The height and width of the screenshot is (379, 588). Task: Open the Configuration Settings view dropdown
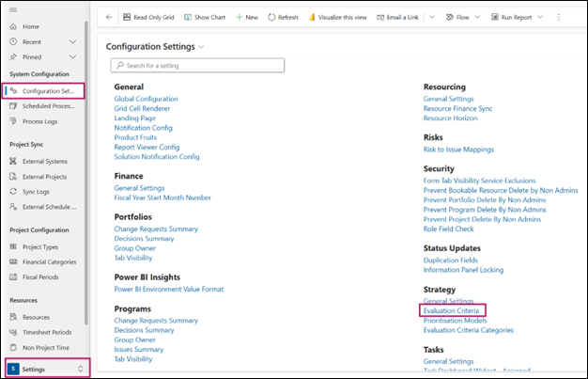(201, 46)
